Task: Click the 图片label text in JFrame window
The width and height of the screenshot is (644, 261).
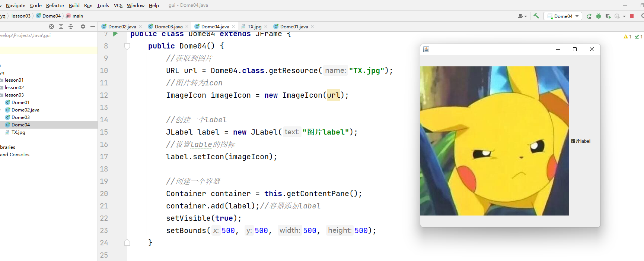Action: [581, 141]
